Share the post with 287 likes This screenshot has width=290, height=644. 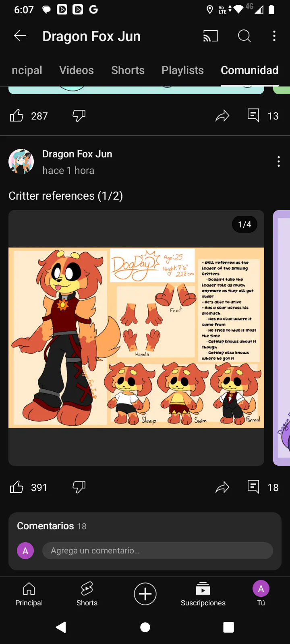(x=222, y=116)
